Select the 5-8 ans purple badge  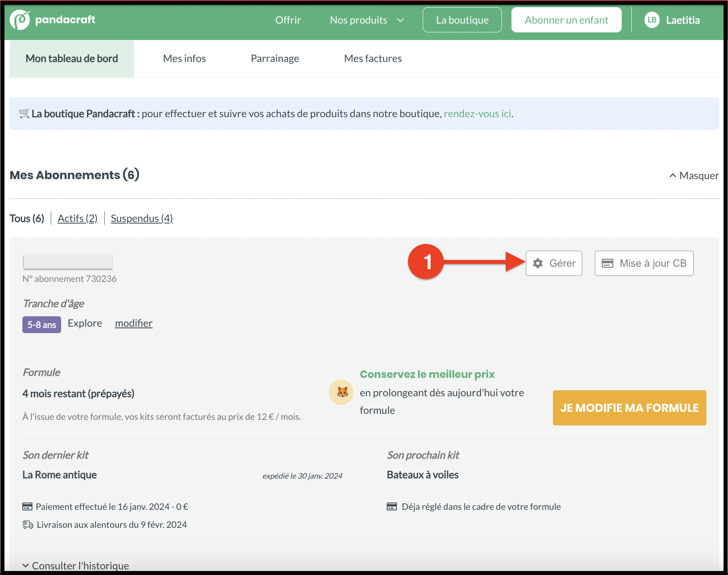[42, 325]
